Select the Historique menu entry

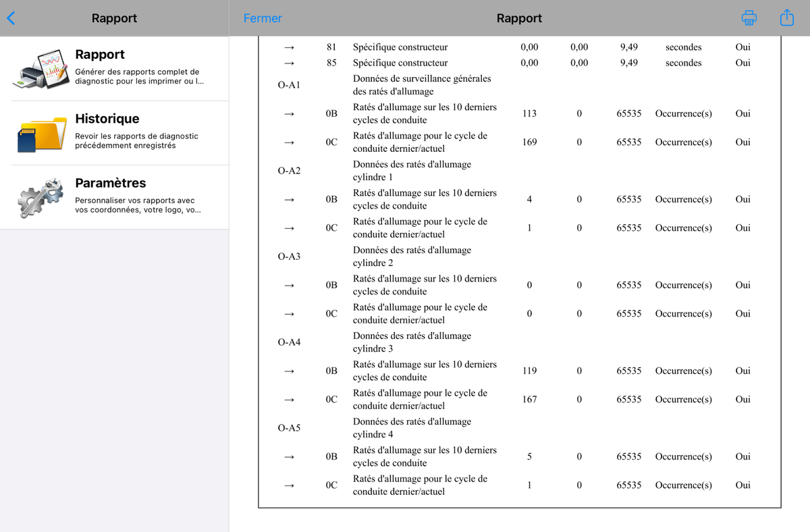[115, 133]
